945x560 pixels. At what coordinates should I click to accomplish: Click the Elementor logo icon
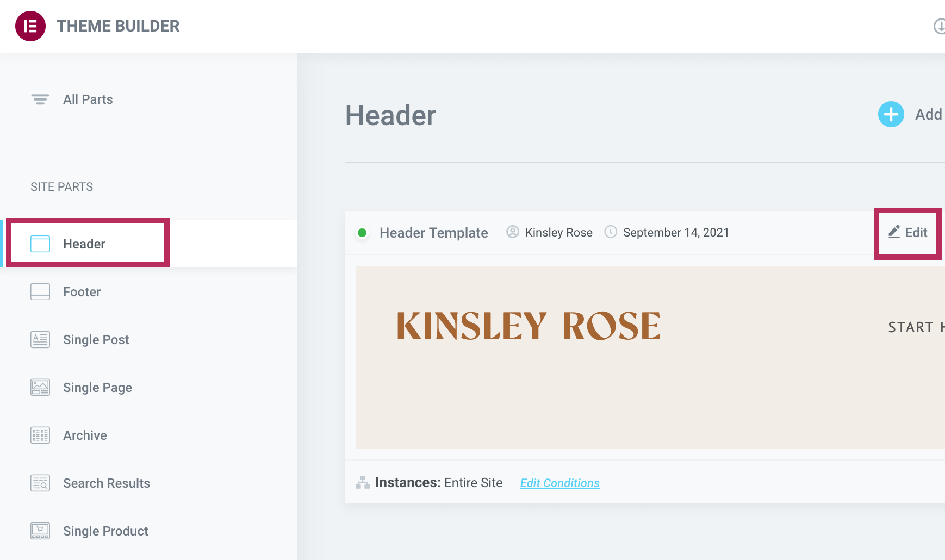pyautogui.click(x=30, y=26)
